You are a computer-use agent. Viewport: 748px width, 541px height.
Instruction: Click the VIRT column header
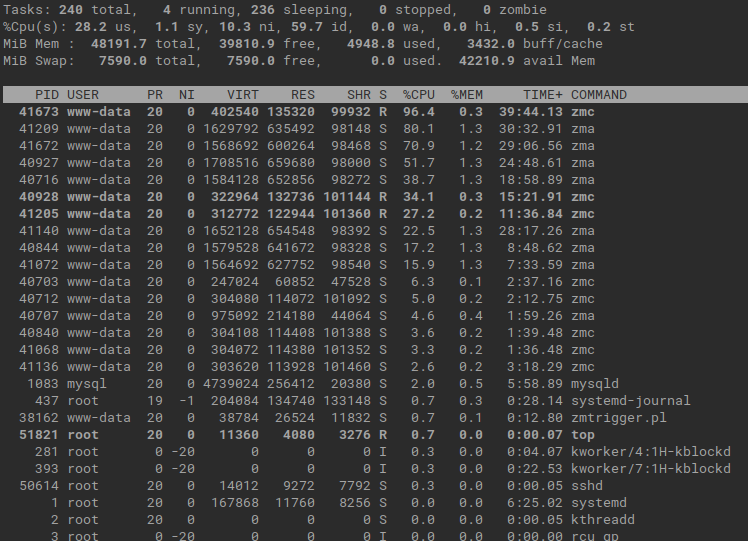[242, 94]
